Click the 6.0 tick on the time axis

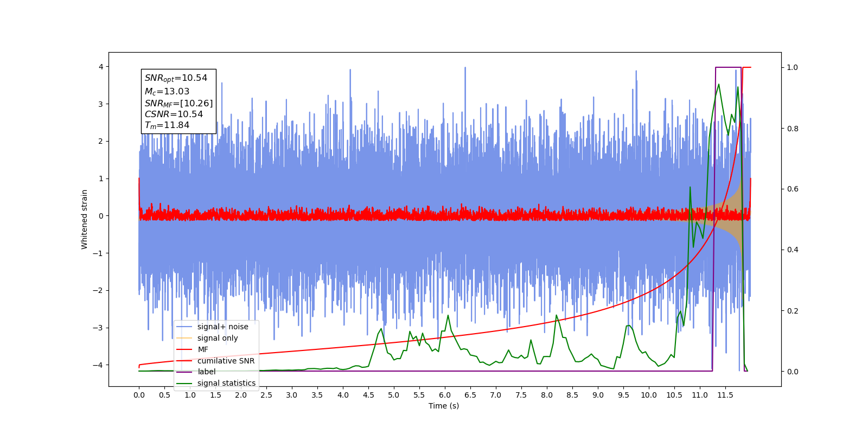[x=445, y=395]
